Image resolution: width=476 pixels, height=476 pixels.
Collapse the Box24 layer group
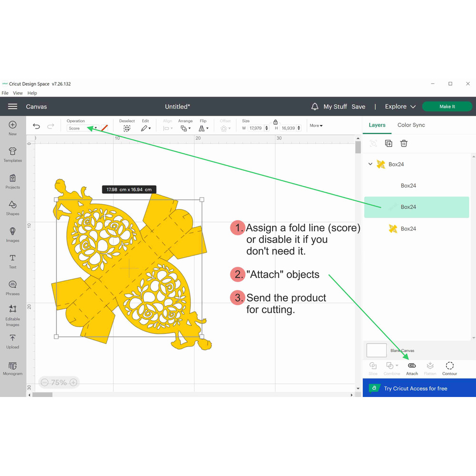pyautogui.click(x=370, y=164)
